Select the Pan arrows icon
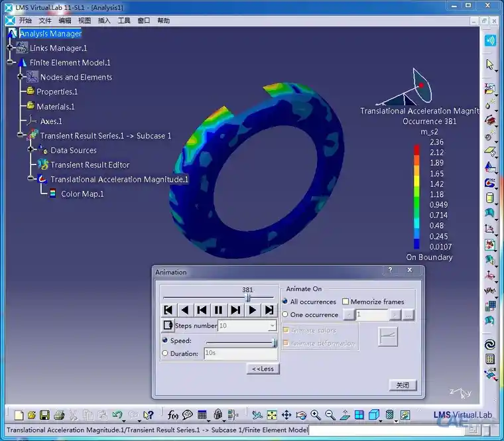The height and width of the screenshot is (441, 504). pyautogui.click(x=286, y=415)
